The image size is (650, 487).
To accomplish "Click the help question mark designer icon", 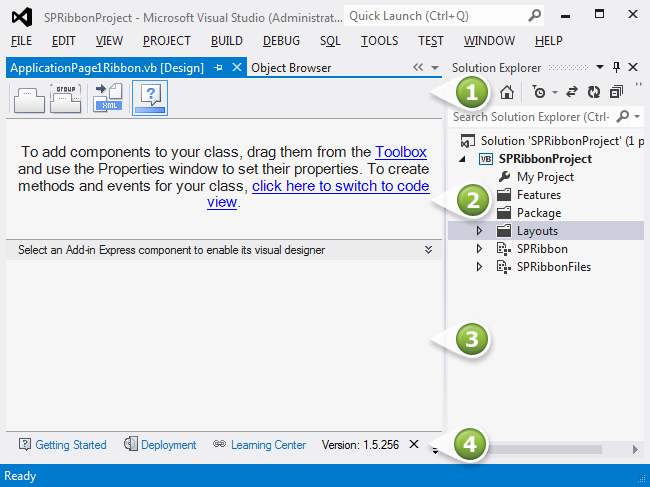I will (150, 98).
